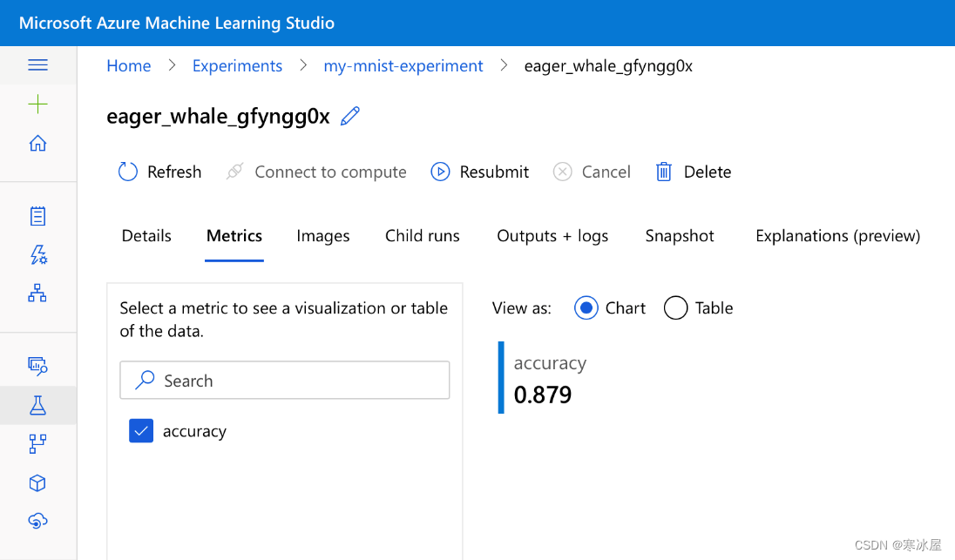The width and height of the screenshot is (955, 560).
Task: Edit run name with pencil icon
Action: (x=350, y=116)
